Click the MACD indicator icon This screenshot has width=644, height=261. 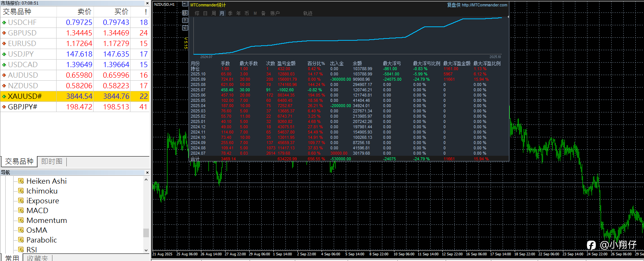point(21,210)
